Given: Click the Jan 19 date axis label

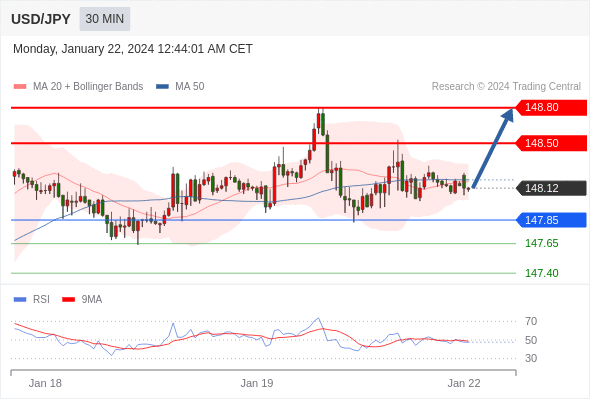Looking at the screenshot, I should pyautogui.click(x=257, y=383).
